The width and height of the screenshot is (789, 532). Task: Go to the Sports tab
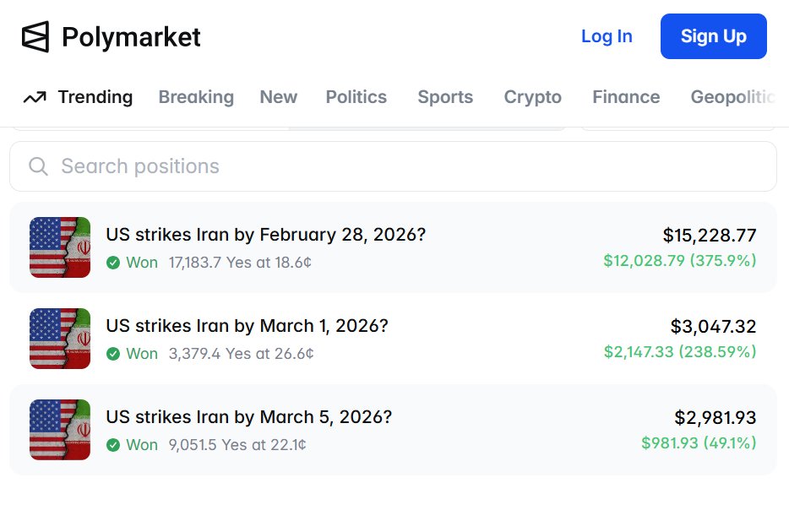point(445,97)
